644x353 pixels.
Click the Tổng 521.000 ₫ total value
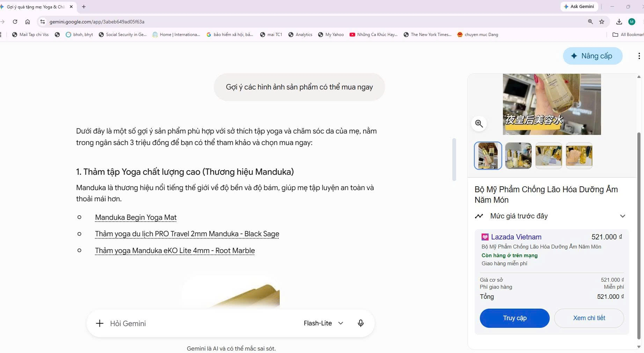[x=610, y=297]
